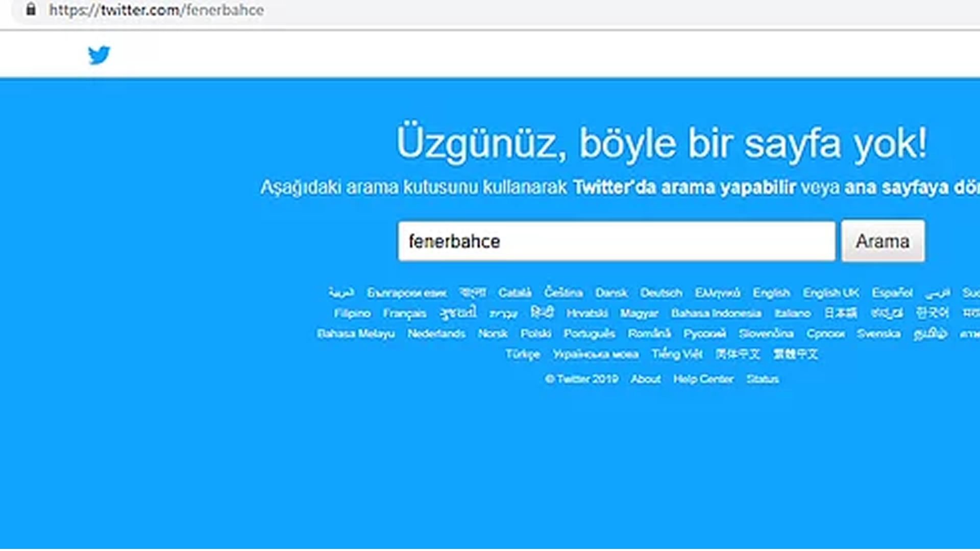980x551 pixels.
Task: Switch language to Slovenčina
Action: point(766,334)
